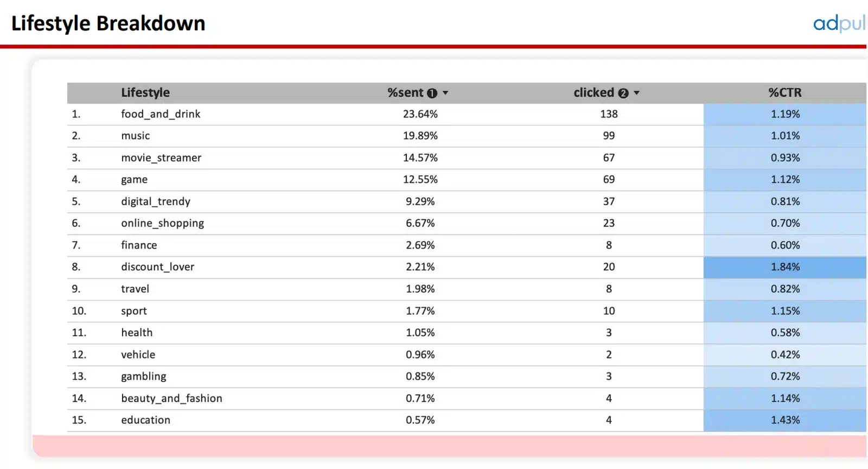Select the gambling lifestyle row
This screenshot has width=868, height=469.
144,376
